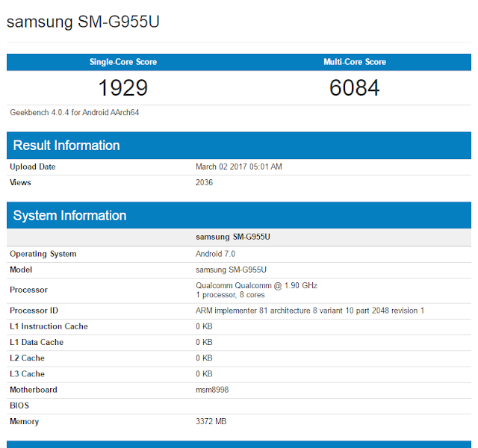Click the Upload Date row label

click(33, 167)
